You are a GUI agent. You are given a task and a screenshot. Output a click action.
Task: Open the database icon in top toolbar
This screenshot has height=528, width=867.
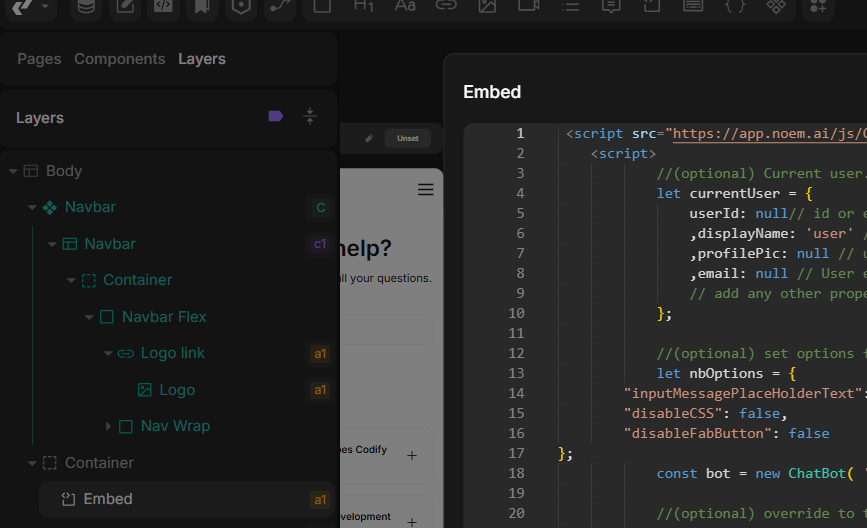(x=88, y=6)
